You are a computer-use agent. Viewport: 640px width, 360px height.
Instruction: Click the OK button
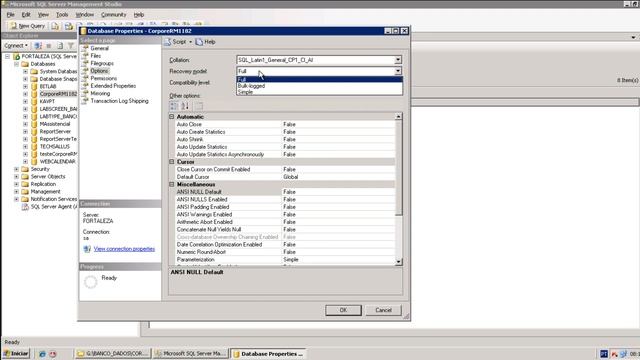343,310
